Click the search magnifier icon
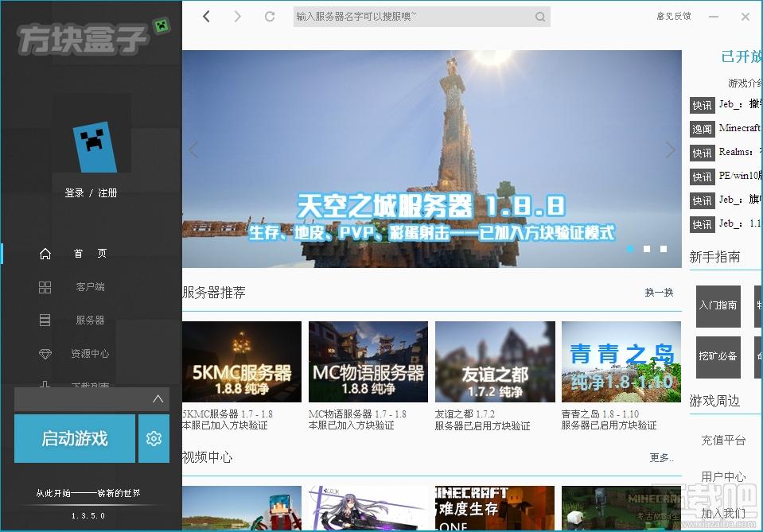 click(x=540, y=17)
